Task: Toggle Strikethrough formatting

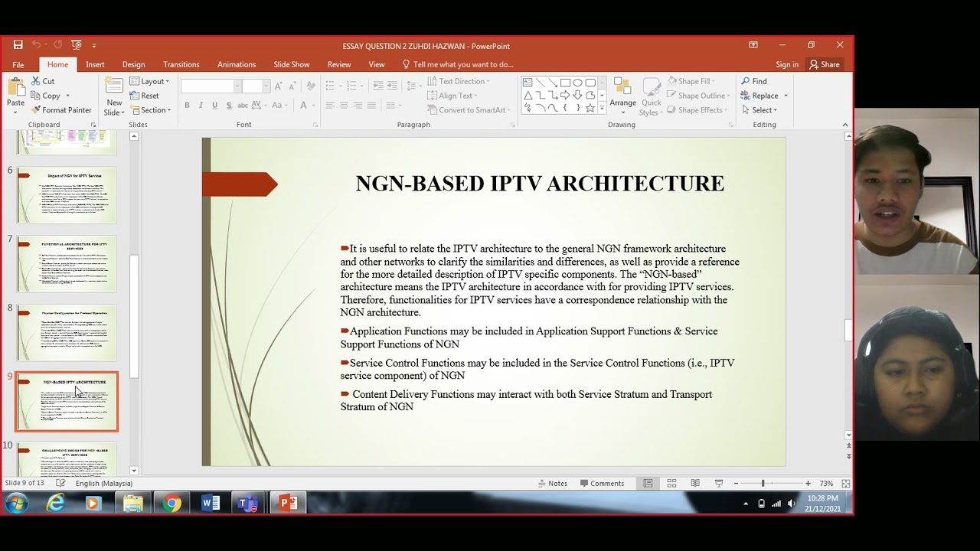Action: coord(243,106)
